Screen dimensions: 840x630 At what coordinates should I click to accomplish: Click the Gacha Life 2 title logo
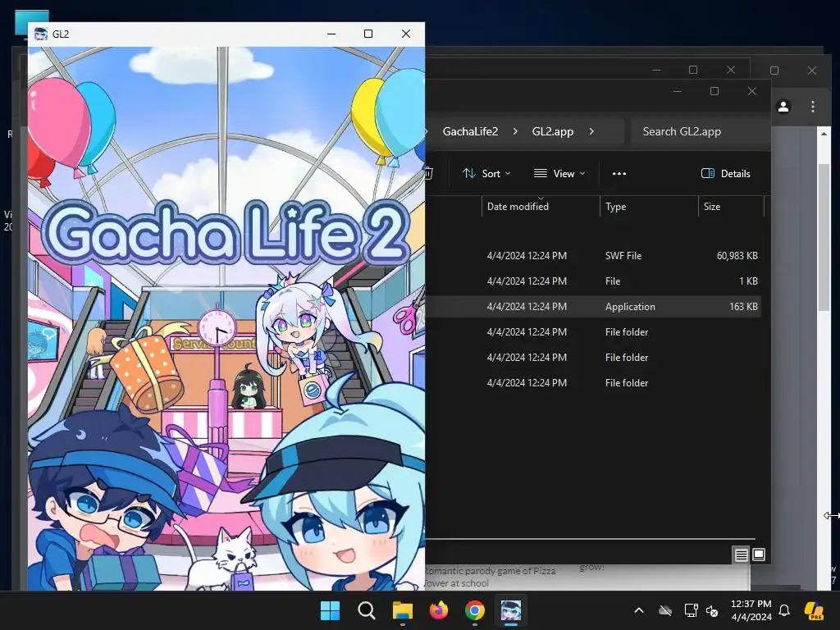(x=226, y=232)
